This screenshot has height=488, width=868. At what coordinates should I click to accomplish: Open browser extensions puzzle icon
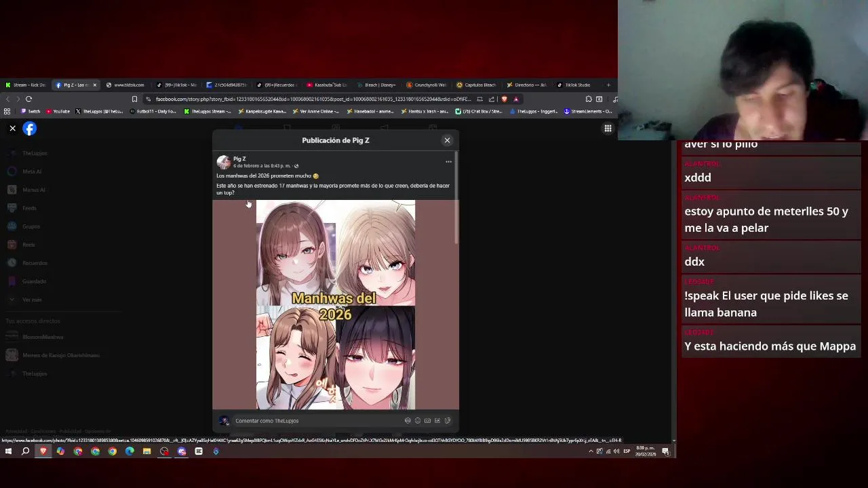(x=589, y=99)
